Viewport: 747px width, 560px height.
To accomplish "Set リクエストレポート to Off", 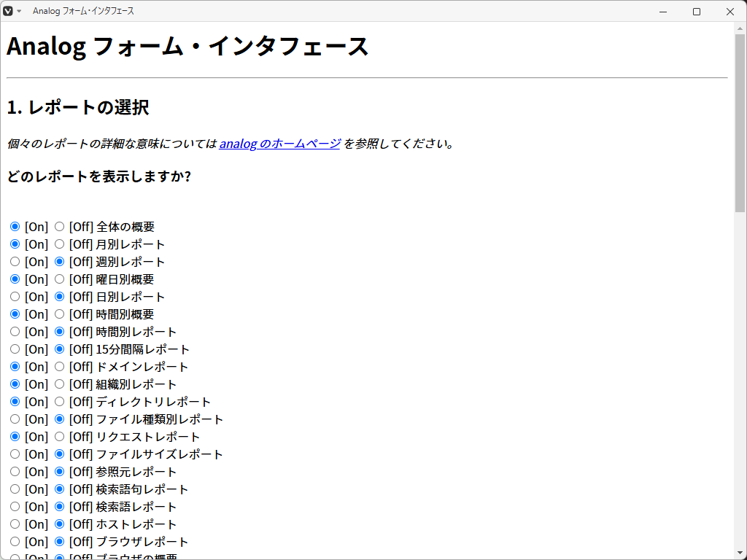I will 59,437.
